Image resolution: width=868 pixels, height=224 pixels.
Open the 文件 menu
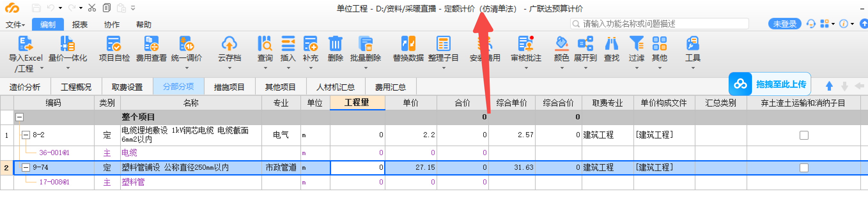15,25
